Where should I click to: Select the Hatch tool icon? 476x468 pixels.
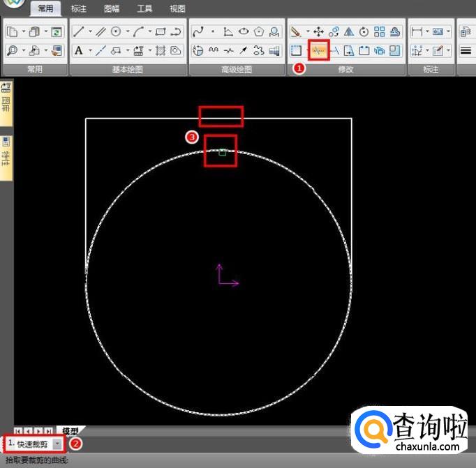point(159,50)
